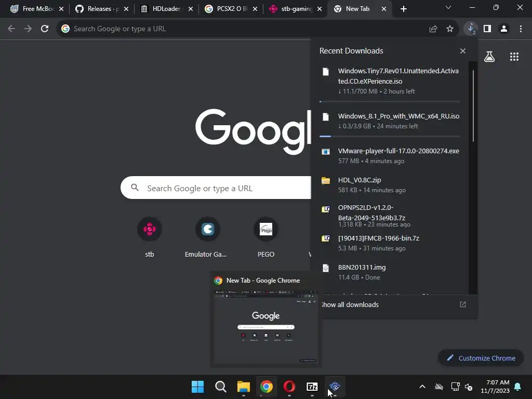Viewport: 532px width, 399px height.
Task: Click the Recent Downloads panel scrollbar
Action: (473, 106)
